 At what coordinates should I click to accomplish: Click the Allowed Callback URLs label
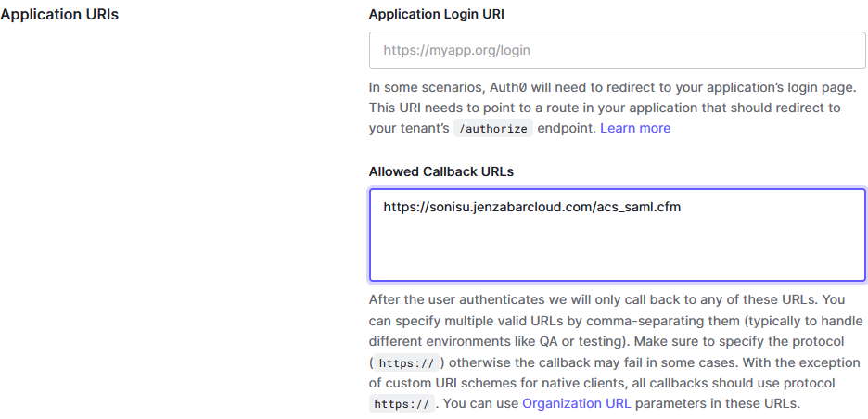click(441, 171)
